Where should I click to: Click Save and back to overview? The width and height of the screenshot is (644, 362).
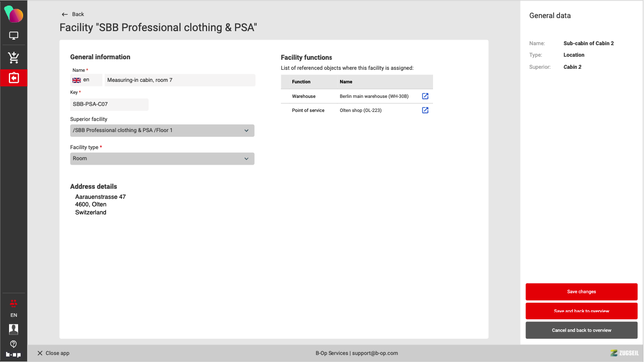581,311
